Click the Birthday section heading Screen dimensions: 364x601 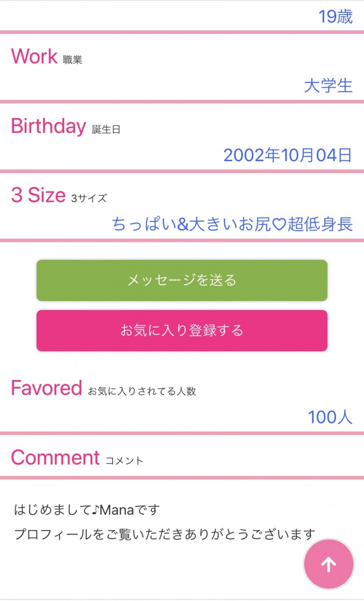pos(49,126)
